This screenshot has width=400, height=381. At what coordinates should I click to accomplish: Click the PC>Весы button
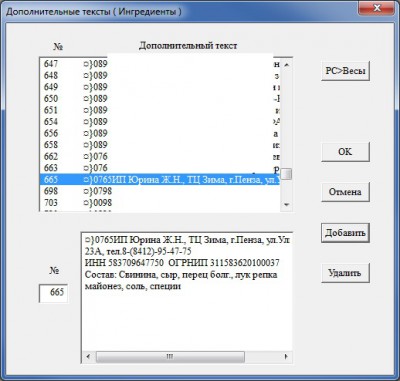(345, 71)
